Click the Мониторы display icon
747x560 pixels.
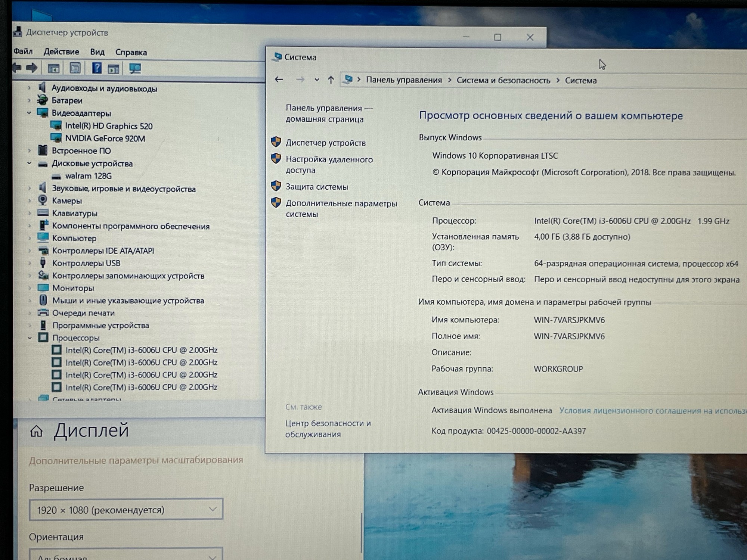pos(43,288)
